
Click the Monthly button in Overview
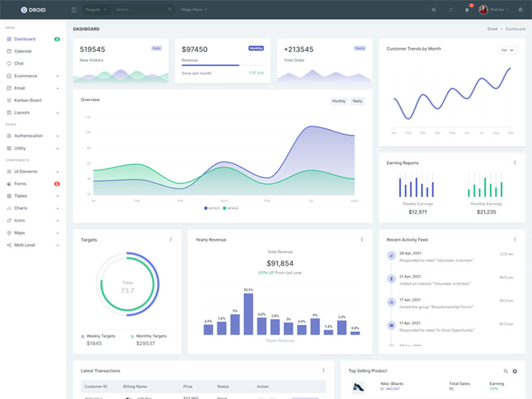pos(338,101)
